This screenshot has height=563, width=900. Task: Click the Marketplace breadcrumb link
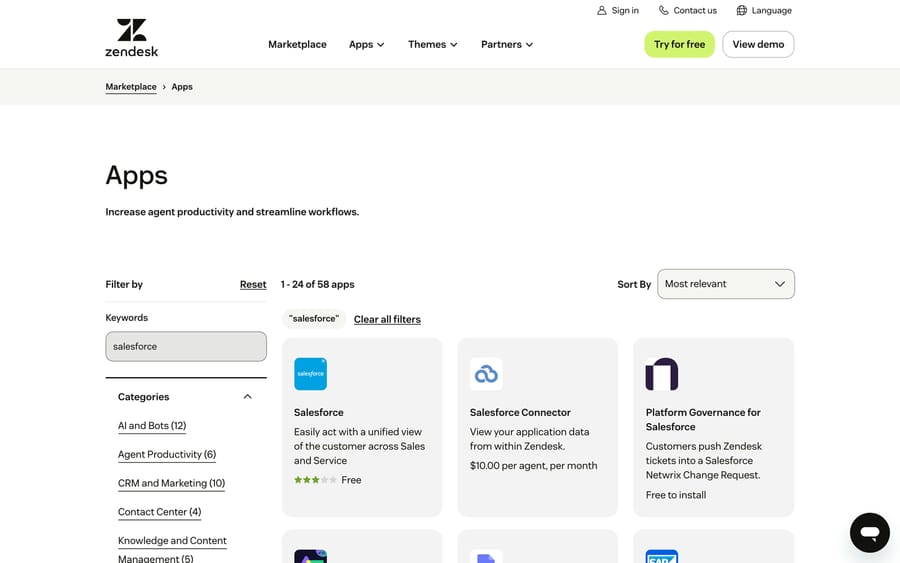tap(131, 87)
